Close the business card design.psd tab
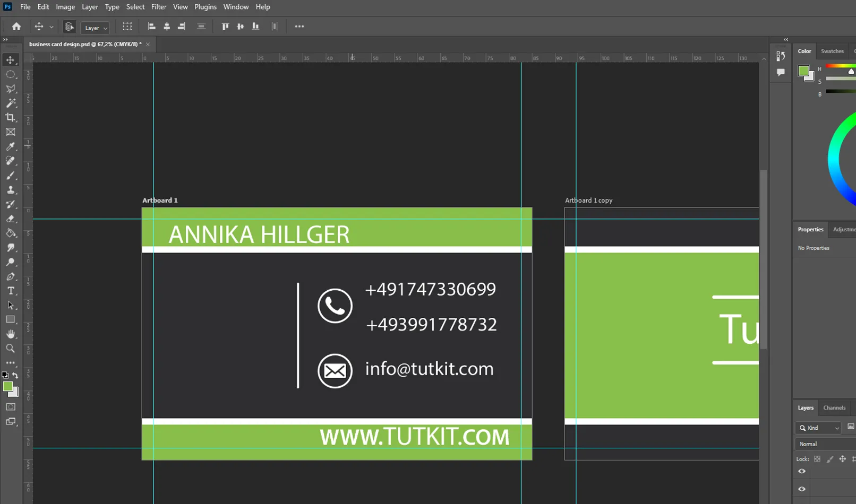The height and width of the screenshot is (504, 856). [148, 45]
